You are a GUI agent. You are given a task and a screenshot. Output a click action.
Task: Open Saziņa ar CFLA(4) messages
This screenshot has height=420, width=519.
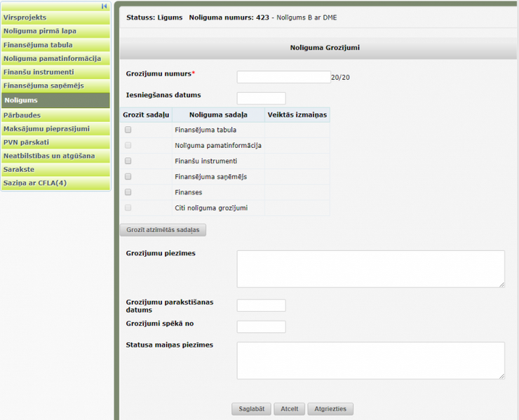tap(55, 183)
